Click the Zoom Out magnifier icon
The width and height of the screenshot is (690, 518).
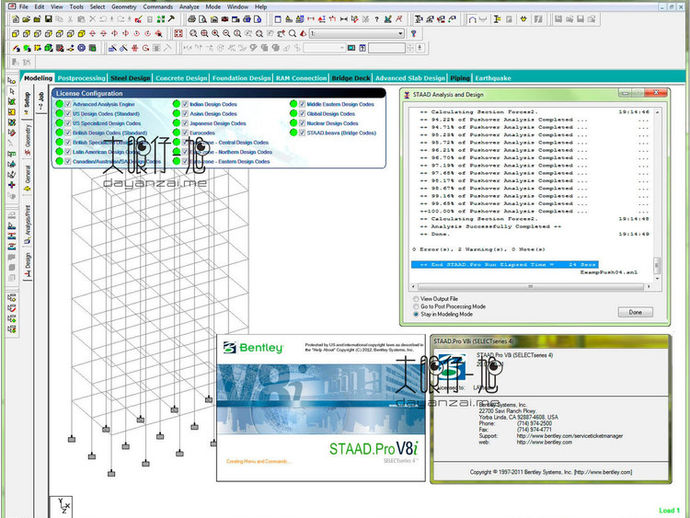(x=226, y=33)
